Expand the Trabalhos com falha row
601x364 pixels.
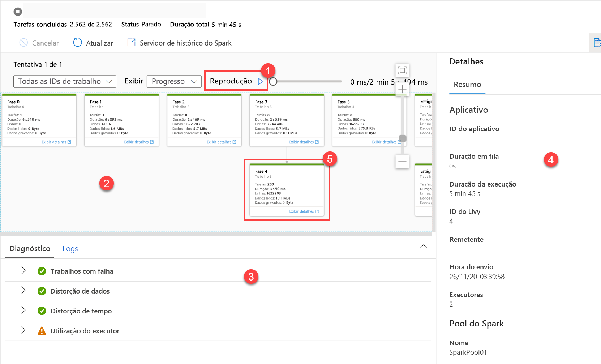[x=23, y=270]
